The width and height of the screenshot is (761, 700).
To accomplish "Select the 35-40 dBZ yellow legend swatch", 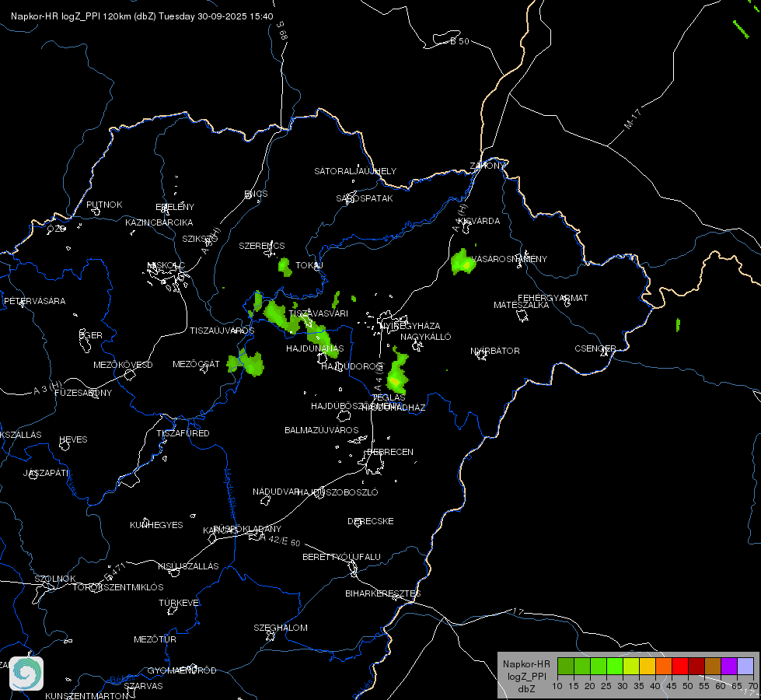I will (648, 667).
